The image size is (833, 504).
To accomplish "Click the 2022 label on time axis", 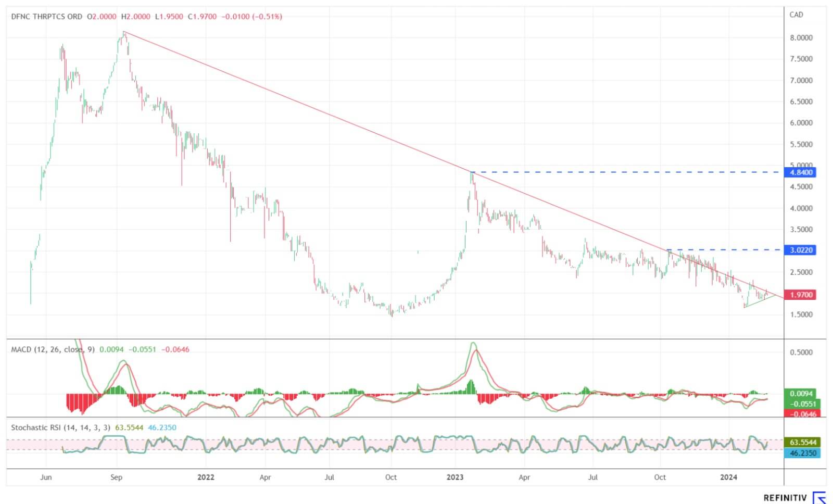I will [206, 477].
